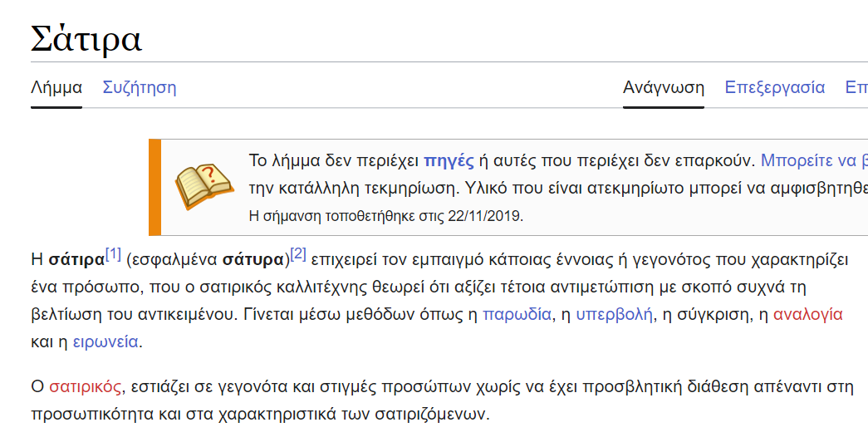This screenshot has width=868, height=442.
Task: Follow the παρωδία link
Action: pos(517,315)
